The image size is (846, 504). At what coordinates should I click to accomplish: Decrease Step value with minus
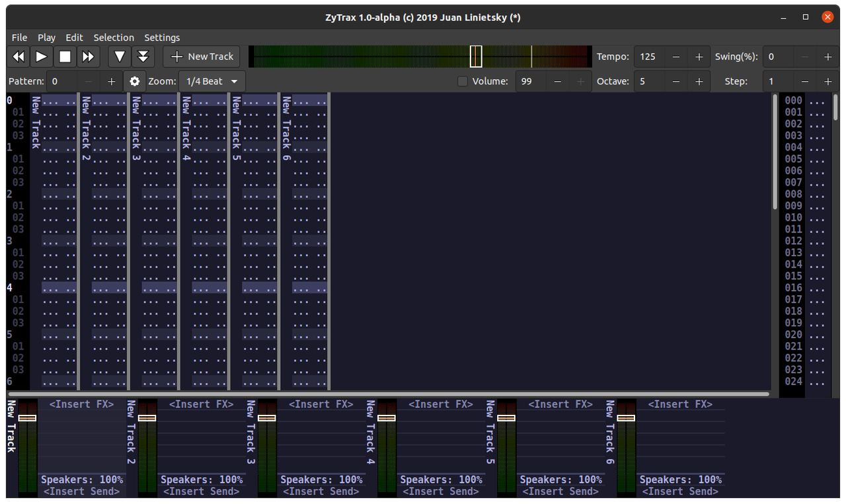pyautogui.click(x=804, y=81)
